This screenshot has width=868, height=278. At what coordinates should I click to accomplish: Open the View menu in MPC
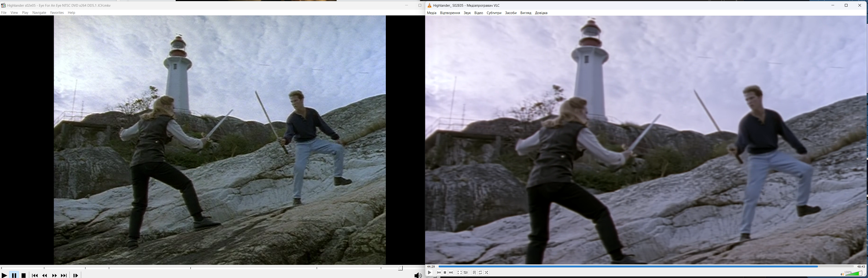(14, 12)
